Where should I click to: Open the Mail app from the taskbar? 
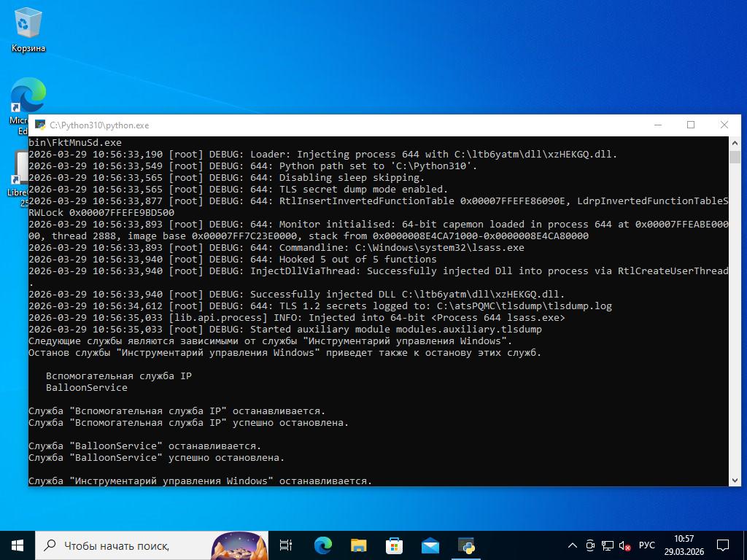430,545
